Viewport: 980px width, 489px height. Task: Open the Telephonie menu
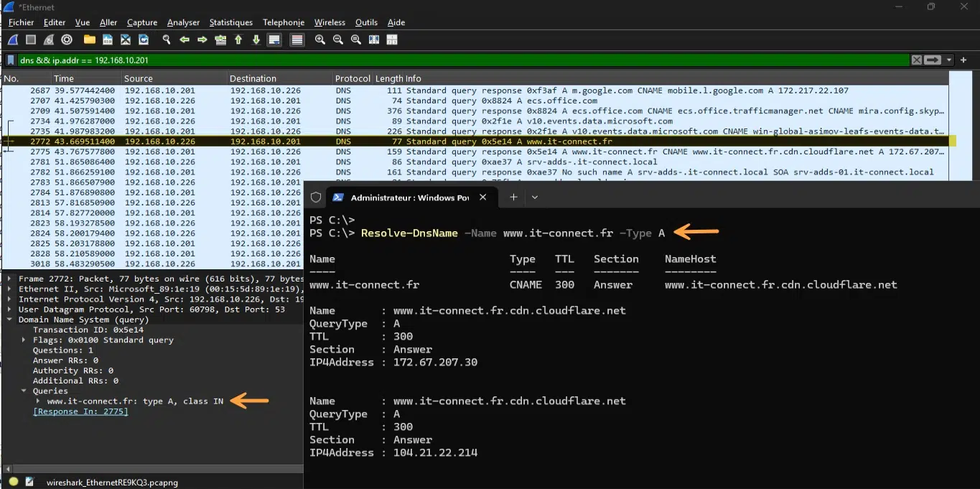(284, 22)
